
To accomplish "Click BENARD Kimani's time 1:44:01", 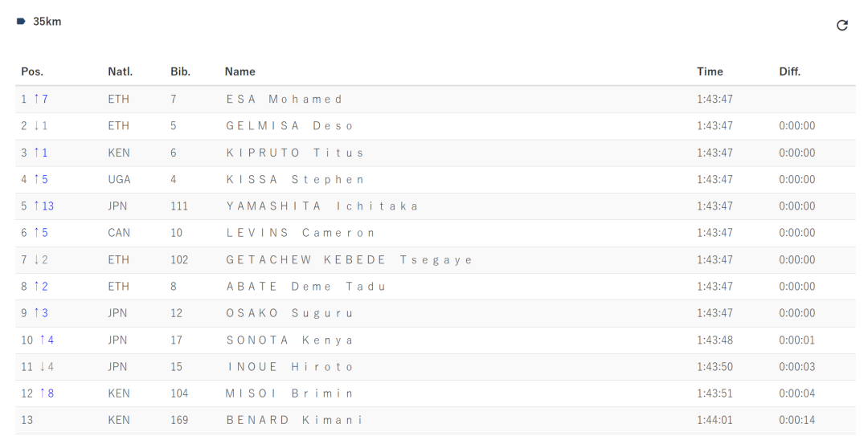I will [714, 420].
